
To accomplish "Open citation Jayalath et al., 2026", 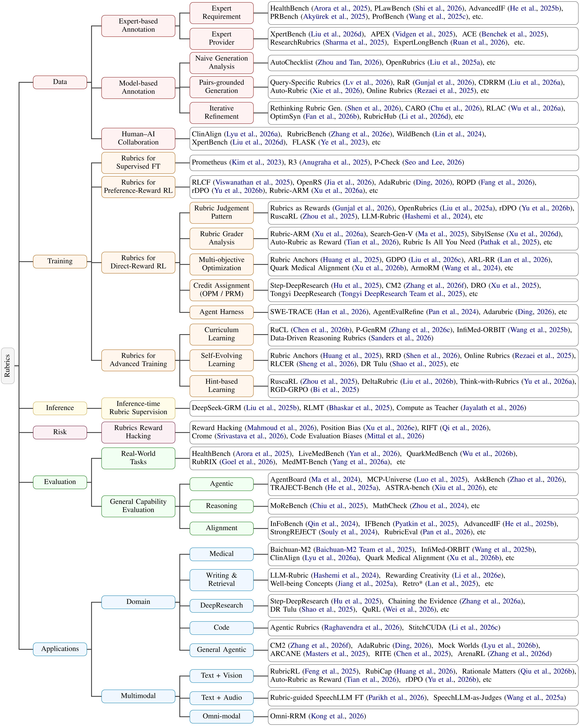I will coord(493,408).
